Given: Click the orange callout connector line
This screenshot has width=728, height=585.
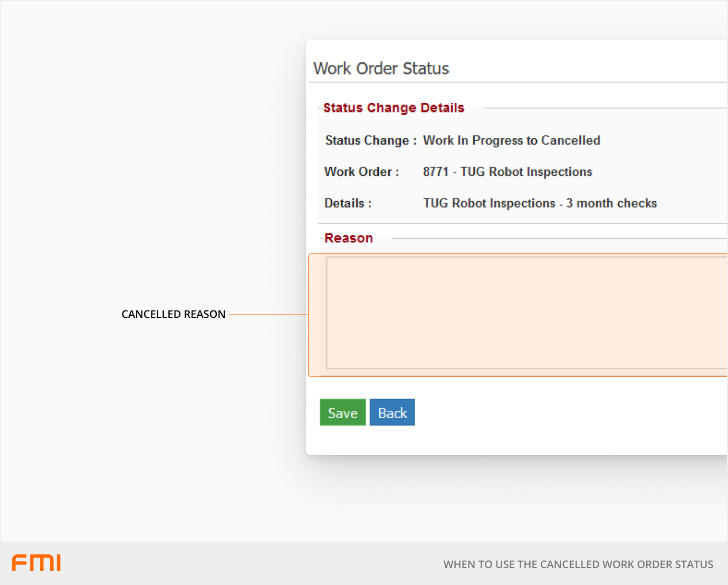Looking at the screenshot, I should click(x=268, y=315).
